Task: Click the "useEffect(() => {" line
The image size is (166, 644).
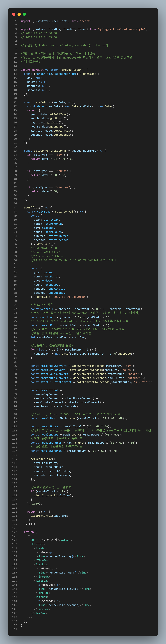Action: pyautogui.click(x=38, y=208)
